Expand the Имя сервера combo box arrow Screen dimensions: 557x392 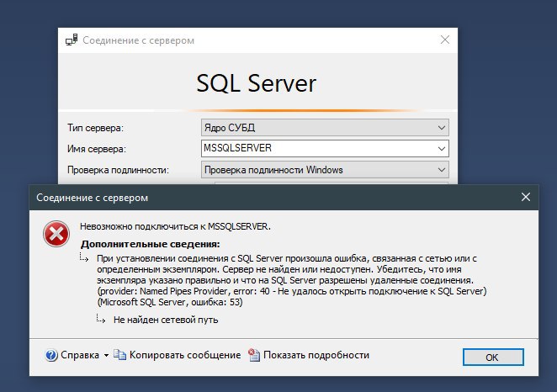(x=442, y=148)
